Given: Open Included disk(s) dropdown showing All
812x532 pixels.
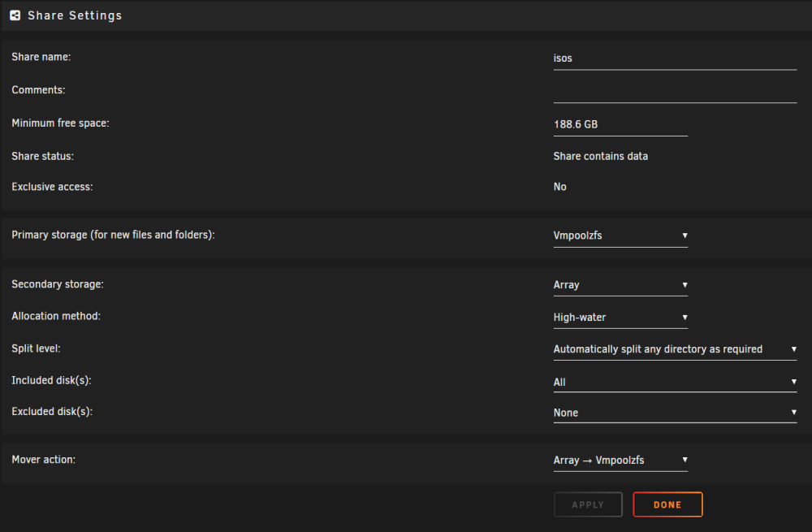Looking at the screenshot, I should [675, 382].
